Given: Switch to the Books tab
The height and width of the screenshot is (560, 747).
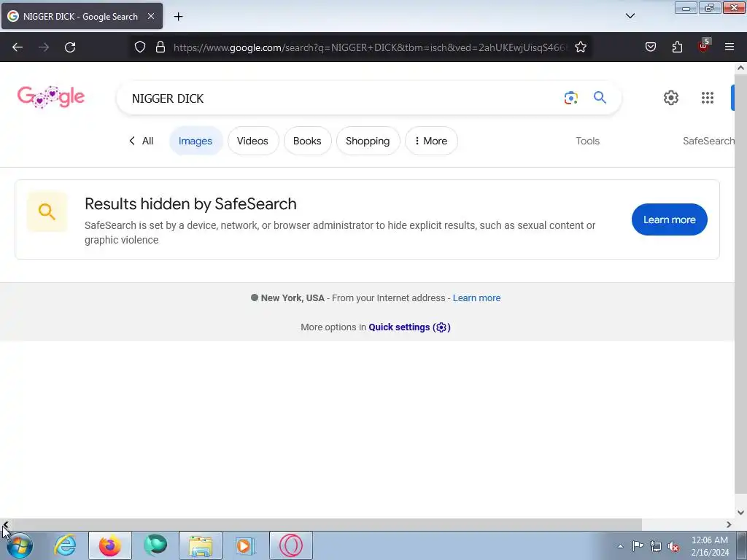Looking at the screenshot, I should pos(307,141).
